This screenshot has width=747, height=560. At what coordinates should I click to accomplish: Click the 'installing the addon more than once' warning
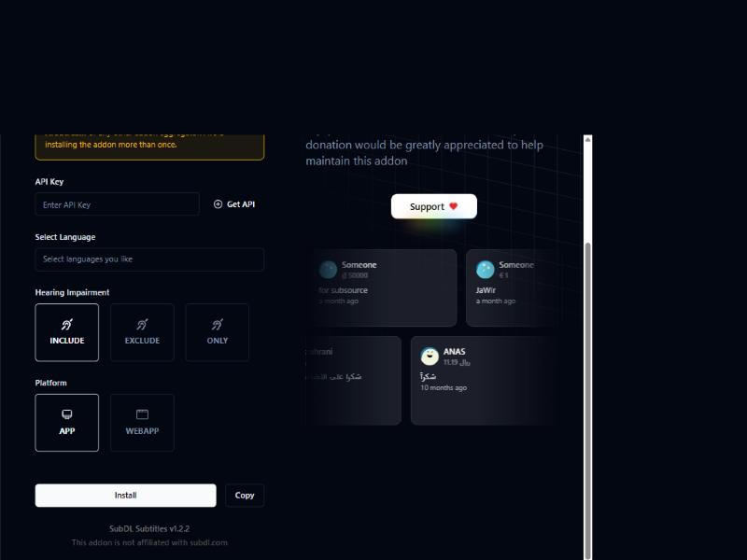(111, 145)
